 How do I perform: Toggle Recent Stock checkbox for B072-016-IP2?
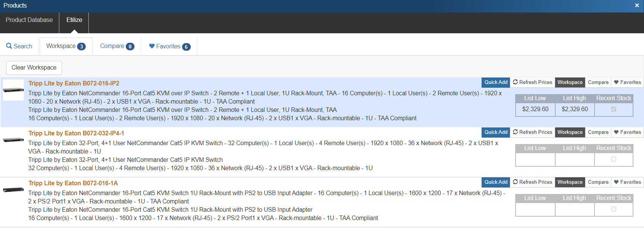pyautogui.click(x=613, y=109)
